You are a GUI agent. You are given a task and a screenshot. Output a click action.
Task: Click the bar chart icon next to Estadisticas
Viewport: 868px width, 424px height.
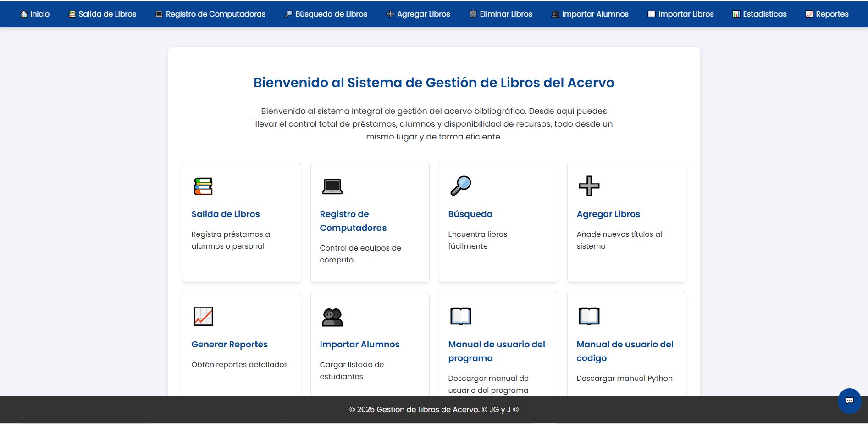[x=736, y=14]
